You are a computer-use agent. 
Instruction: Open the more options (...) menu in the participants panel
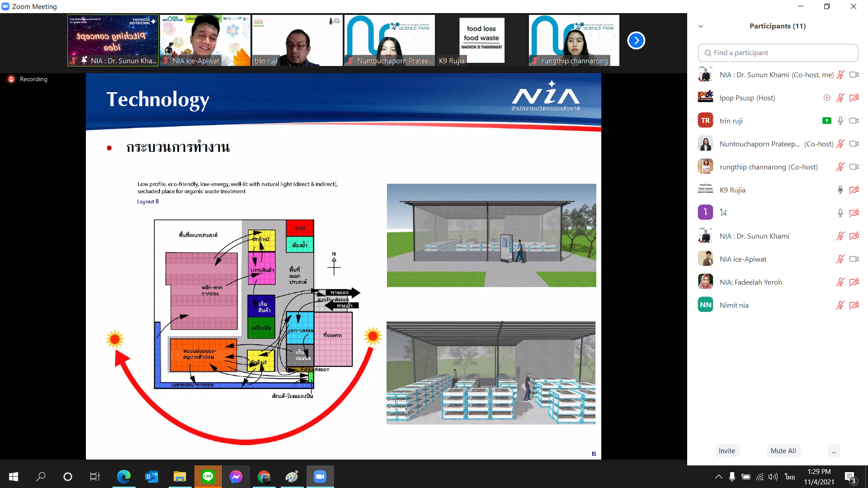click(x=834, y=450)
